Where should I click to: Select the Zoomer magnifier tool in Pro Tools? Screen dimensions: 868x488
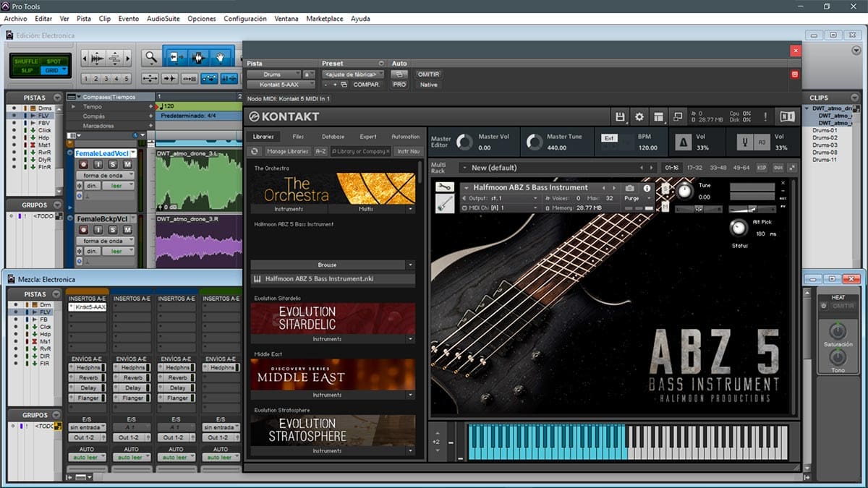[x=150, y=58]
